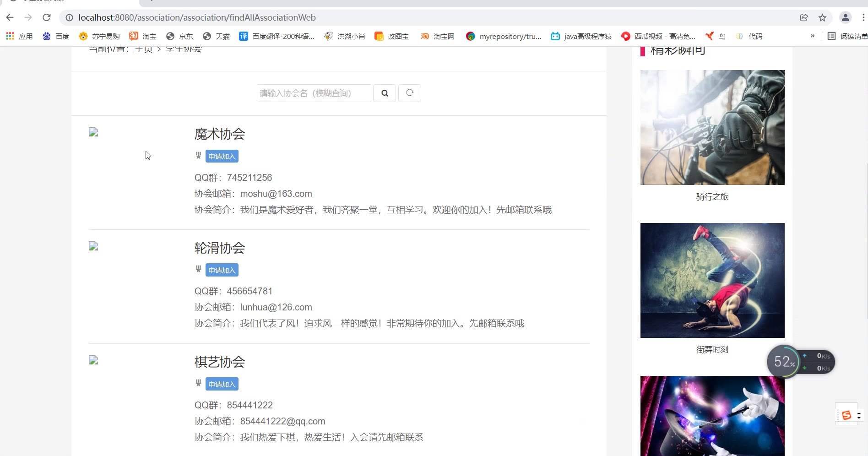Click the 52% floating performance widget

click(800, 362)
